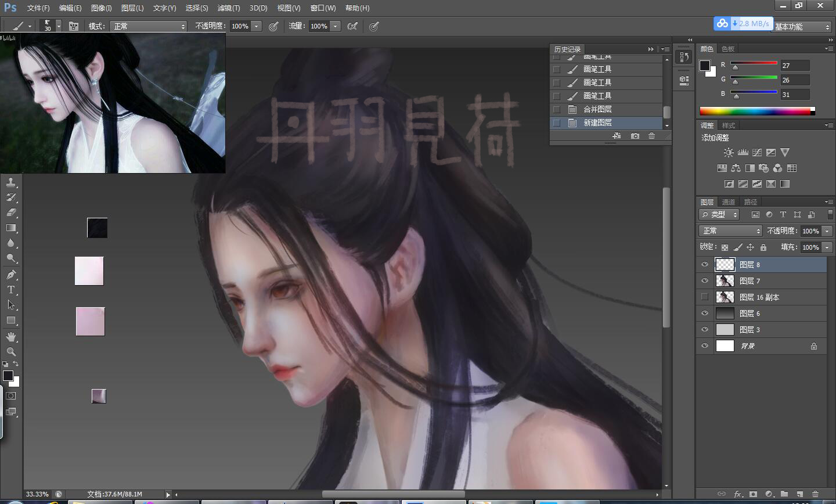Select the Zoom tool in toolbox

pos(11,352)
